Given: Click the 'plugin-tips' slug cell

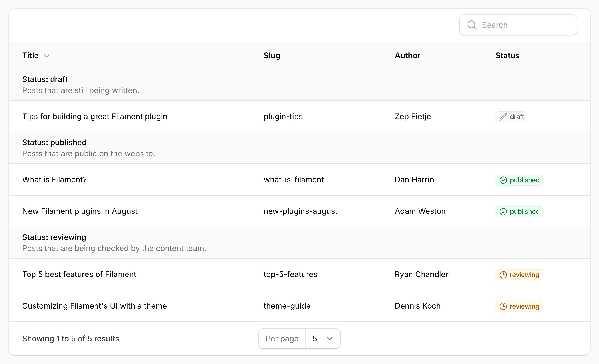Looking at the screenshot, I should pos(283,117).
